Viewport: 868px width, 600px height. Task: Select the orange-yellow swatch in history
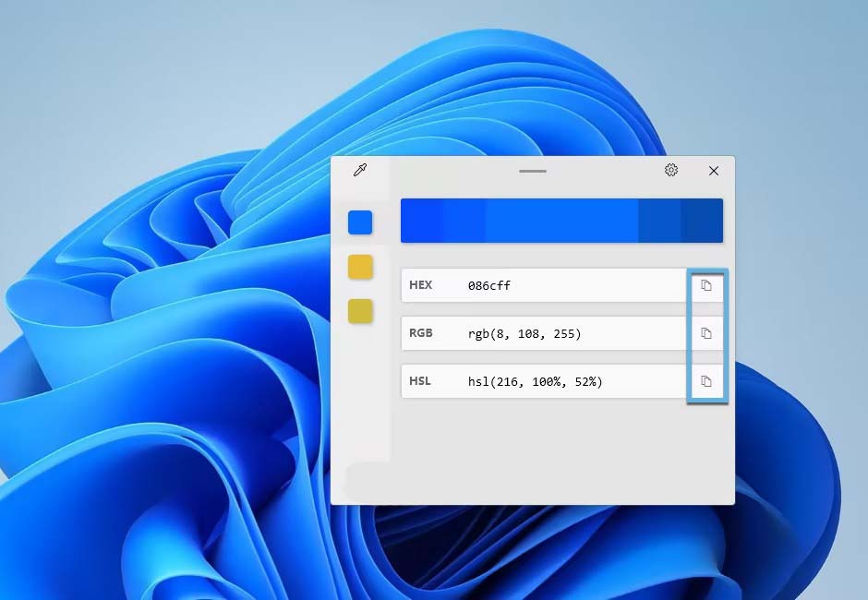pos(360,267)
